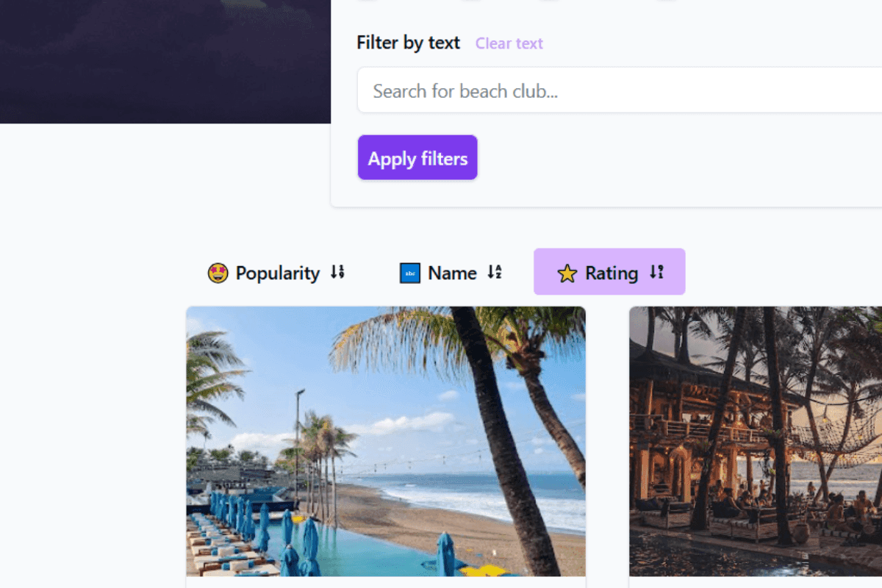Toggle Name sorting on
The image size is (882, 588).
tap(451, 272)
